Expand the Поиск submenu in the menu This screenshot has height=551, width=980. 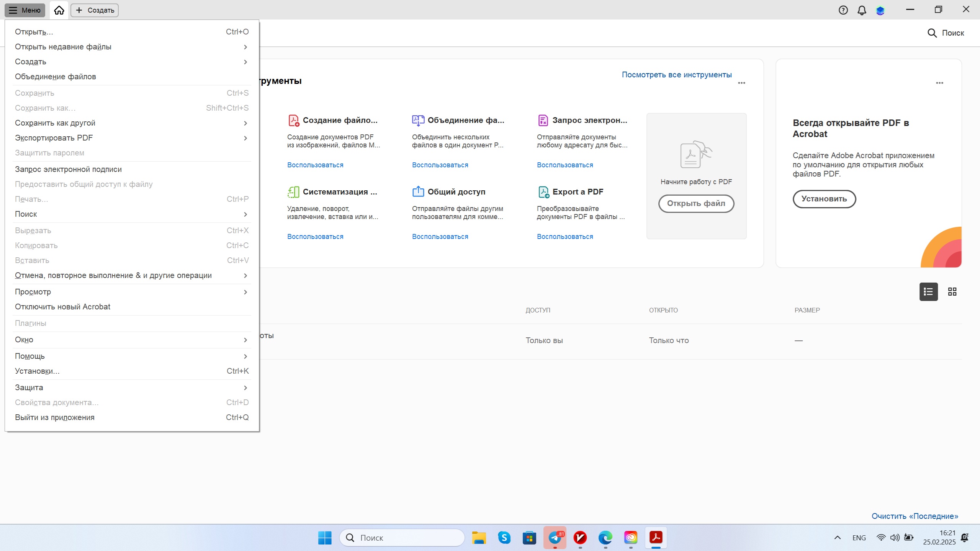point(132,214)
